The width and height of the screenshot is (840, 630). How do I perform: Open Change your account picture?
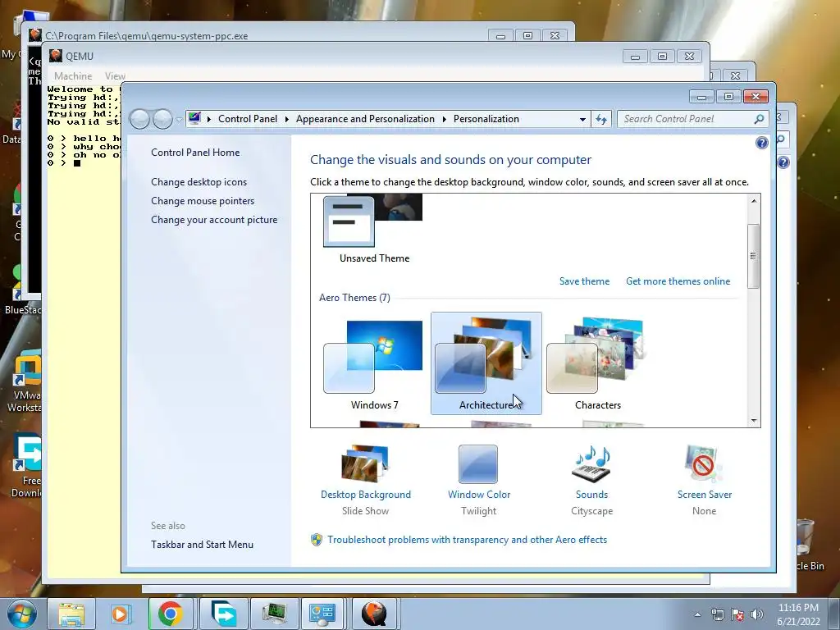coord(214,219)
